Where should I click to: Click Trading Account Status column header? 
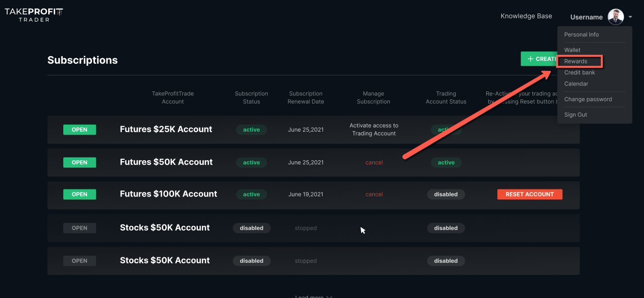(446, 97)
